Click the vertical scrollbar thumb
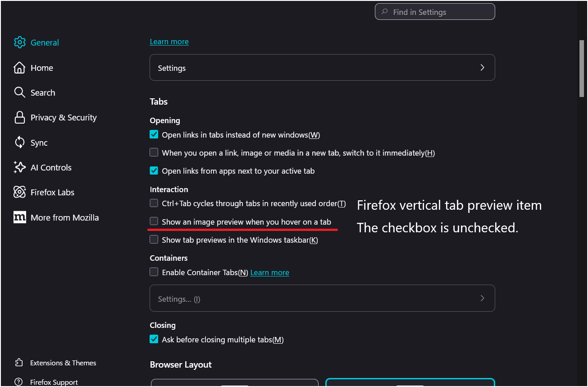This screenshot has width=588, height=387. tap(581, 68)
